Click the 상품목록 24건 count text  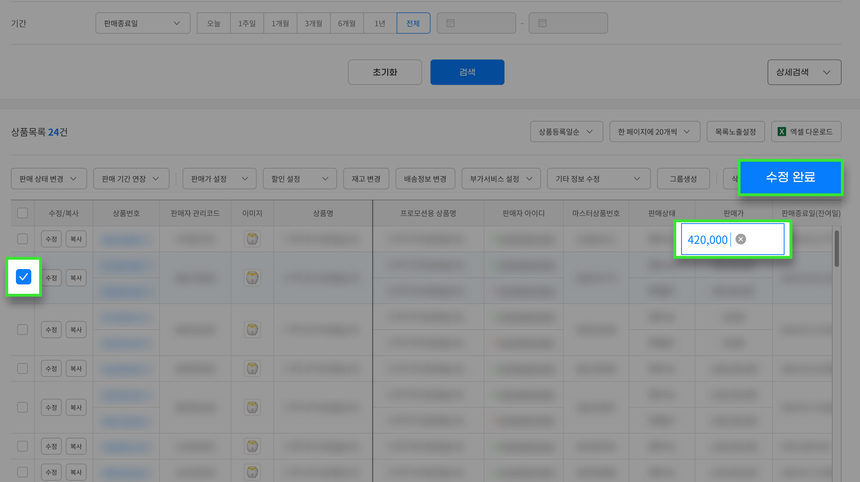pos(39,132)
